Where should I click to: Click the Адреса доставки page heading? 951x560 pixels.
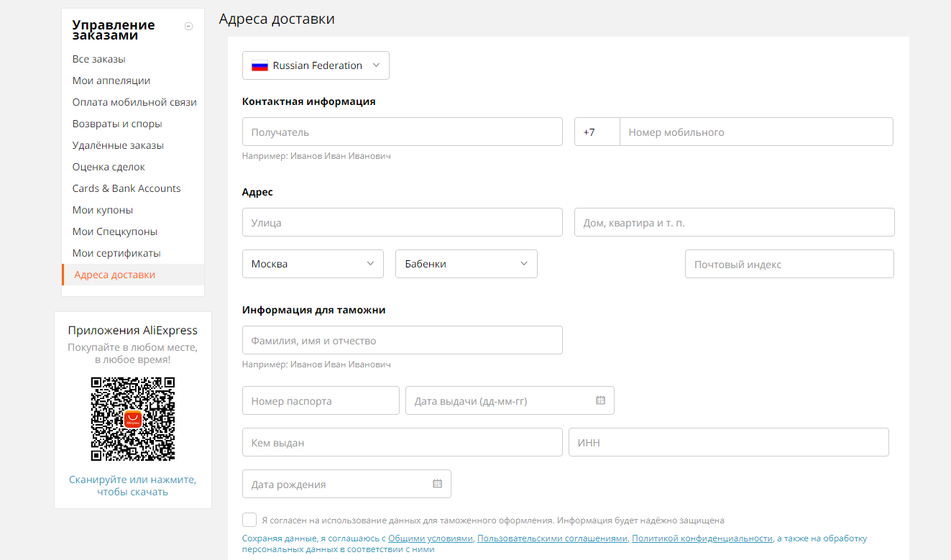click(277, 19)
